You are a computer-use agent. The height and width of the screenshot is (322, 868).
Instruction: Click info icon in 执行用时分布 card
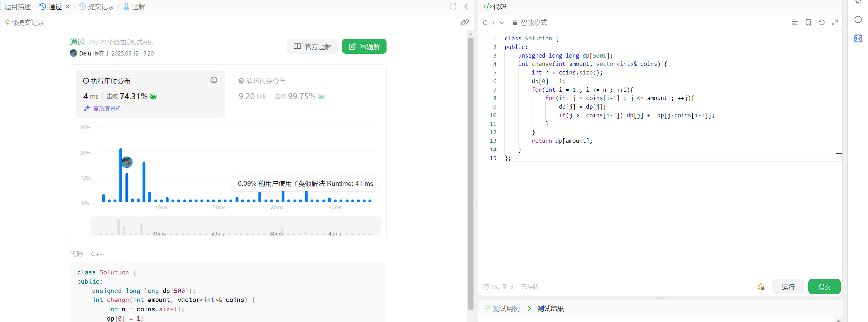[x=214, y=80]
